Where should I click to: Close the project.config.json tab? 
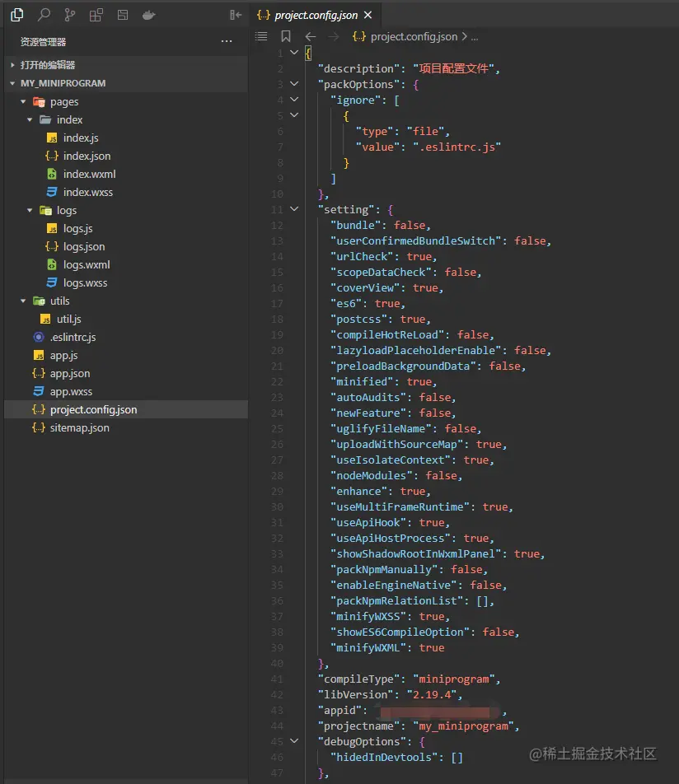pos(368,15)
